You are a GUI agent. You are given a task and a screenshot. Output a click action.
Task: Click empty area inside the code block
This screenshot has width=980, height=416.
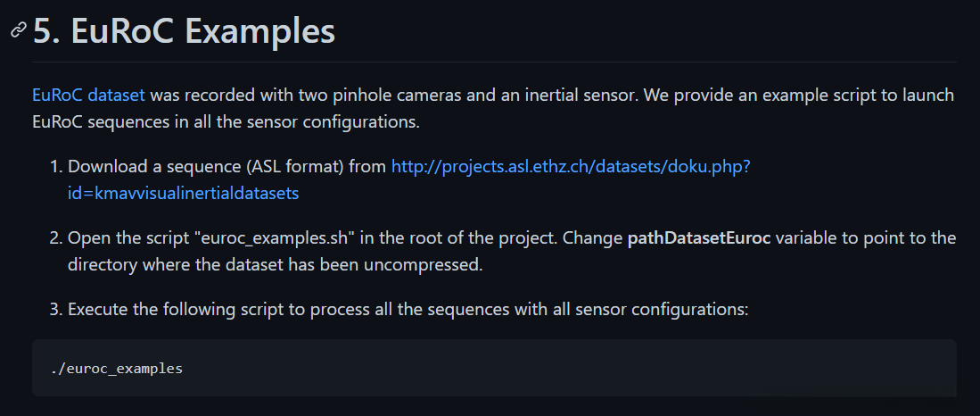click(x=580, y=368)
